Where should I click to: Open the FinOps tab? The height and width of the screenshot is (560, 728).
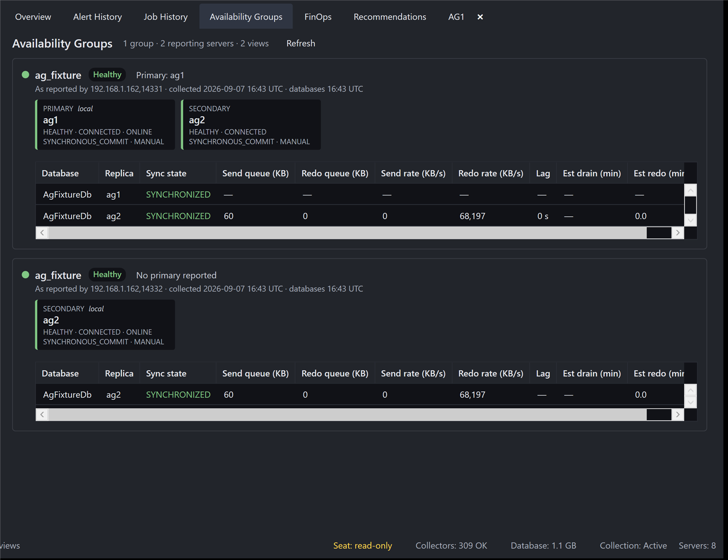point(318,17)
